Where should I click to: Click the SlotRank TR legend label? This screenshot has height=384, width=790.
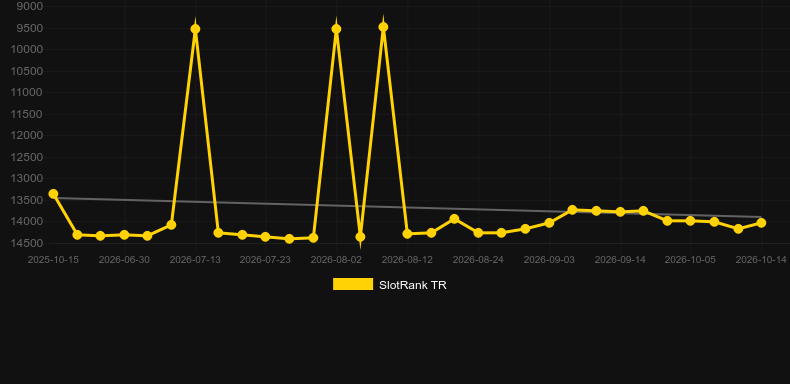point(413,285)
